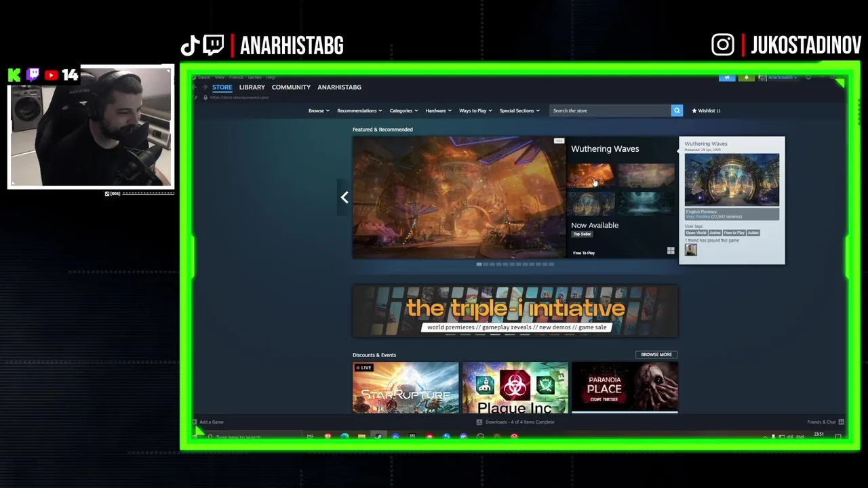Viewport: 868px width, 488px height.
Task: Open Friends & Chat icon at bottom right
Action: pos(841,422)
